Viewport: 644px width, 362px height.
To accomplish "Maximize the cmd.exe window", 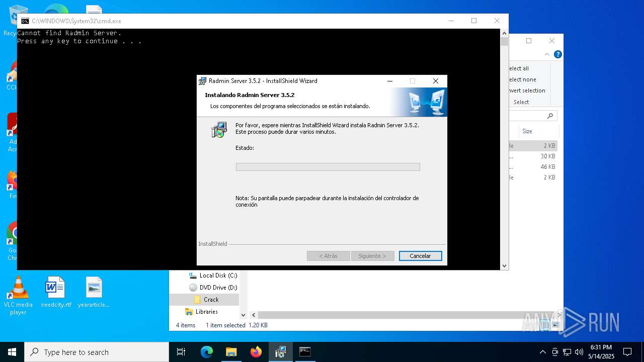I will pyautogui.click(x=473, y=21).
